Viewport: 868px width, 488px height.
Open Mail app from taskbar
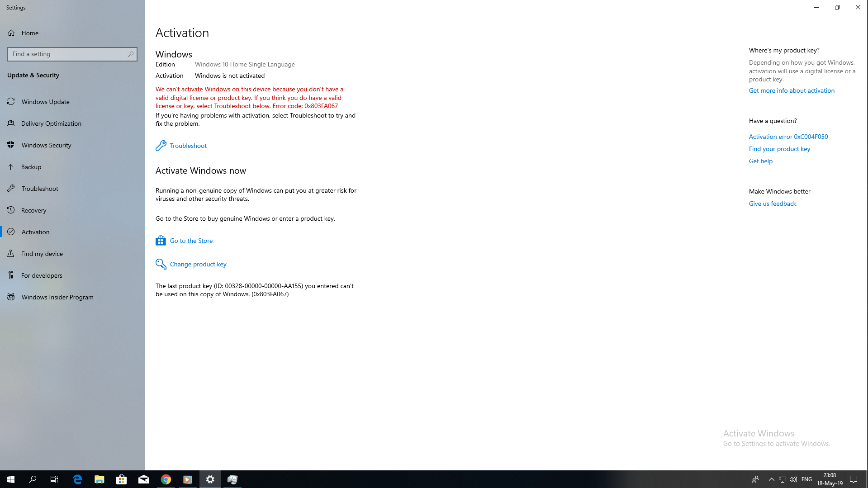pos(144,479)
